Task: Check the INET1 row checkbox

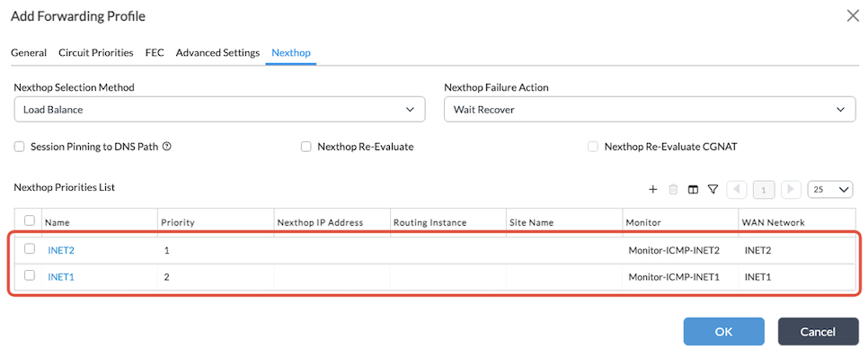Action: [x=30, y=274]
